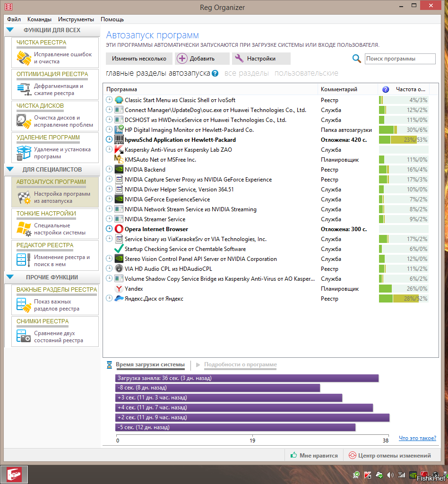Viewport: 448px width, 484px height.
Task: Follow the Что это такое? link
Action: pyautogui.click(x=417, y=438)
